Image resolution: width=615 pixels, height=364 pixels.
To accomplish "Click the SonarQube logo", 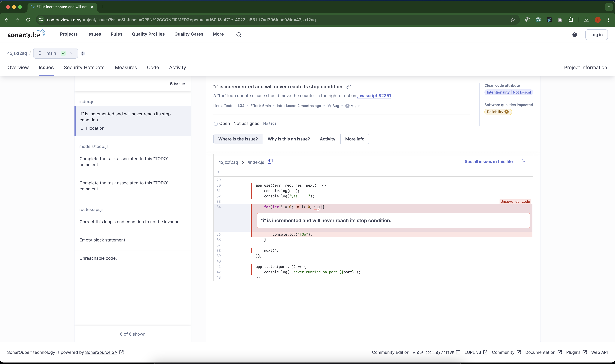I will click(26, 34).
